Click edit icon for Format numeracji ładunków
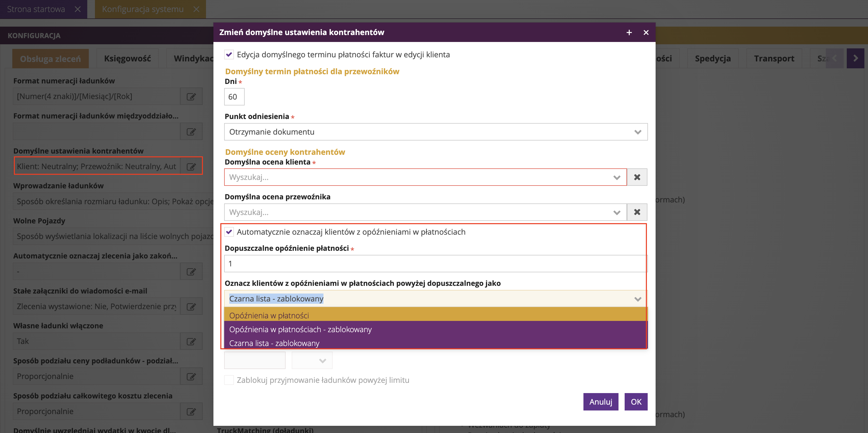The width and height of the screenshot is (868, 433). click(191, 97)
